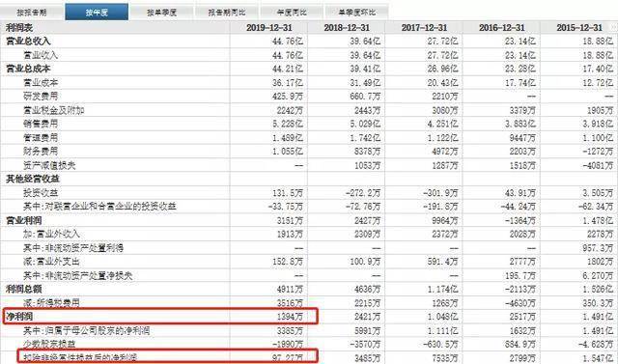Click the 少数股东损益 row label
The height and width of the screenshot is (364, 618).
[x=49, y=344]
